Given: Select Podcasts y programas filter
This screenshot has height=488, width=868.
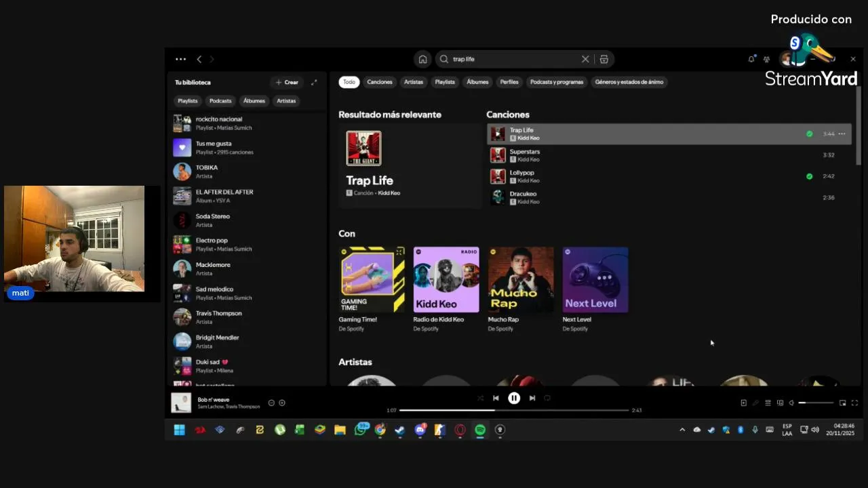Looking at the screenshot, I should (557, 82).
